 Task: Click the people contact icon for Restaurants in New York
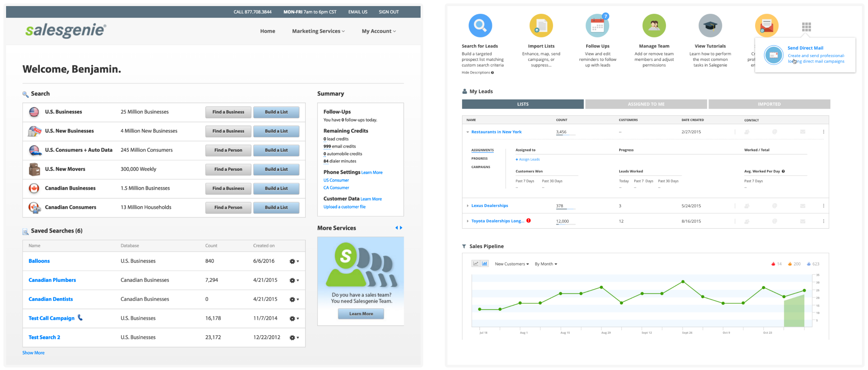tap(746, 132)
